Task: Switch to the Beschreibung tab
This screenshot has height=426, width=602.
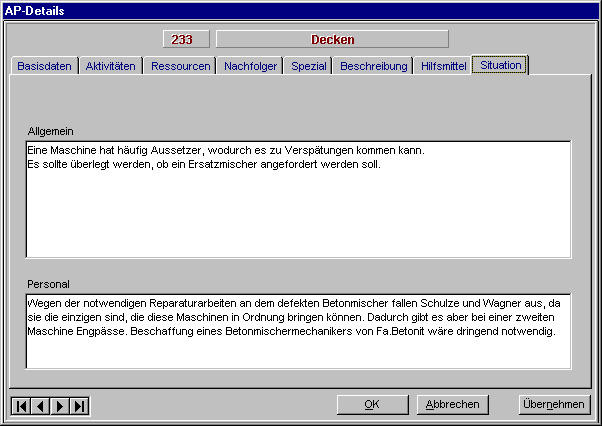Action: [x=373, y=66]
